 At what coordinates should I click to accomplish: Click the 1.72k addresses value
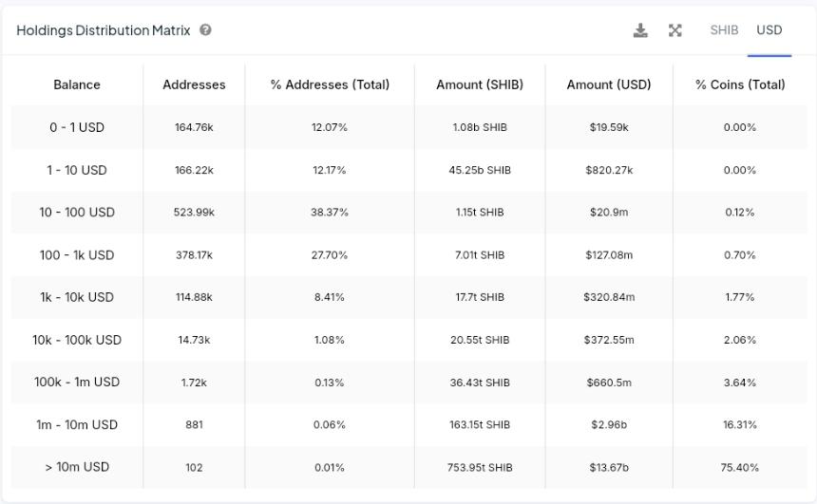194,383
